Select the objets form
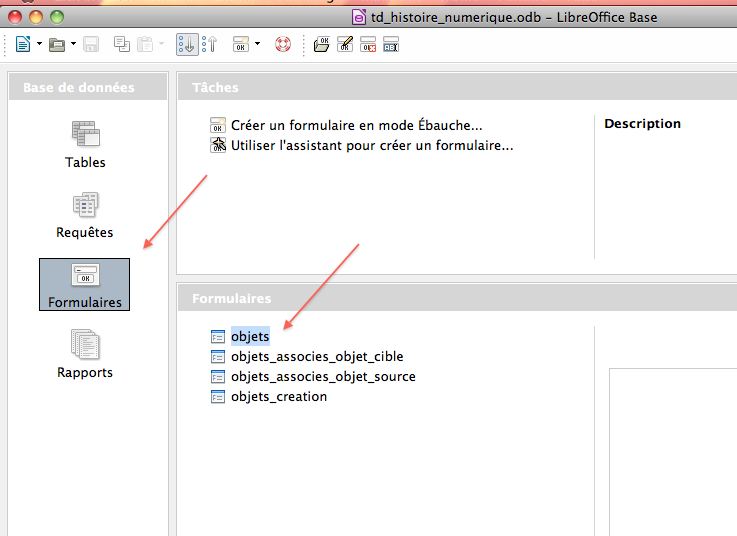737x536 pixels. 250,337
